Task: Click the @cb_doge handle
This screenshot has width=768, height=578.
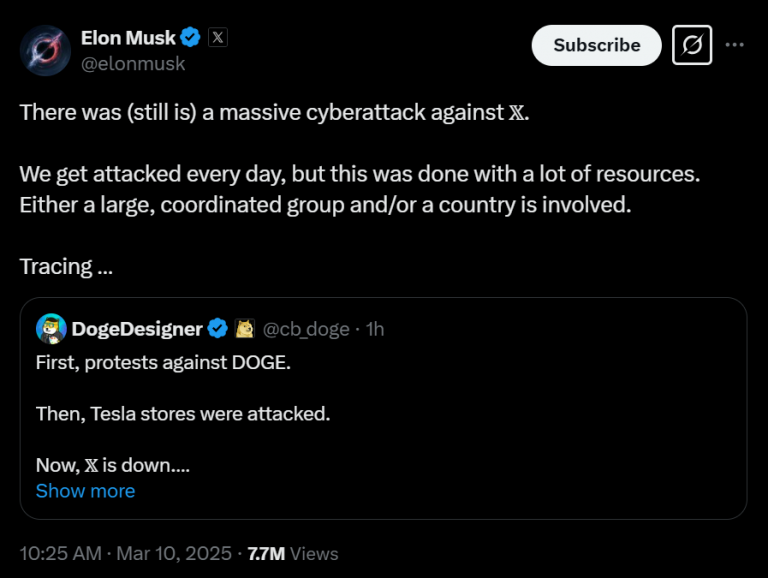Action: coord(306,328)
